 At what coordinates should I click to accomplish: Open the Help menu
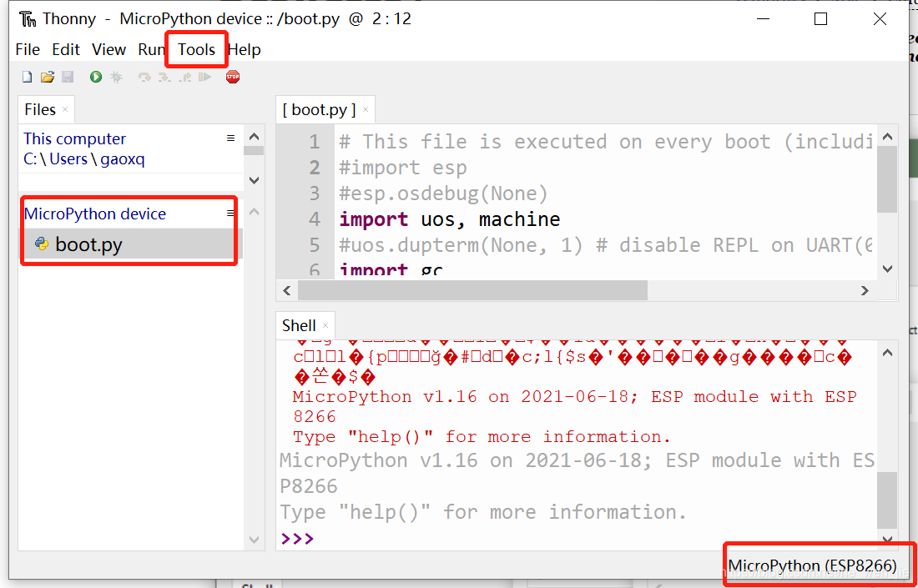(x=245, y=50)
